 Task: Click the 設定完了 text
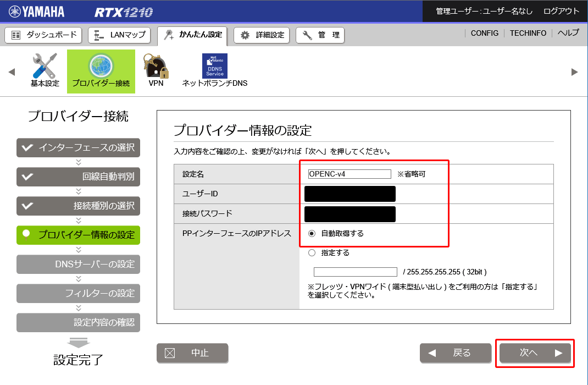point(78,360)
